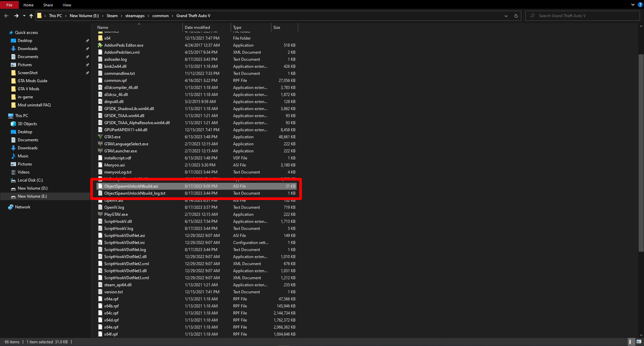Sort files by Date modified column

tap(197, 27)
